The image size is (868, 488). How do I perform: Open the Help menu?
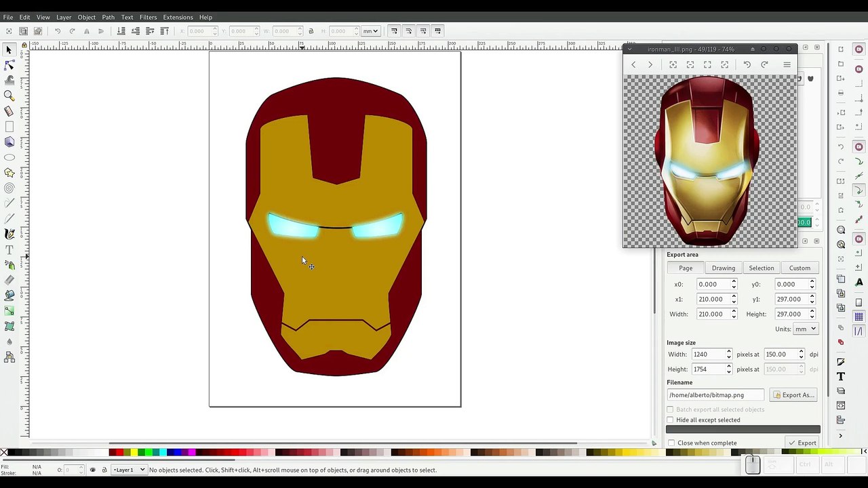(205, 17)
